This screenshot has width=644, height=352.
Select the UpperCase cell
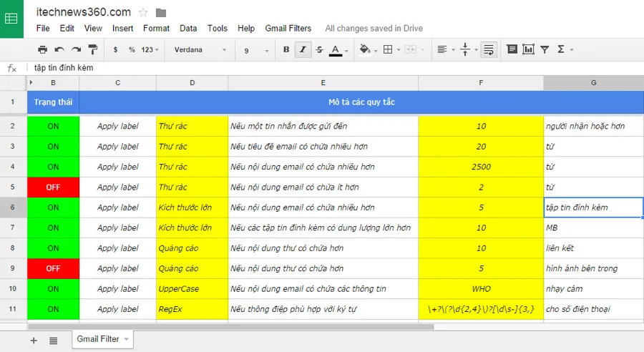(192, 289)
